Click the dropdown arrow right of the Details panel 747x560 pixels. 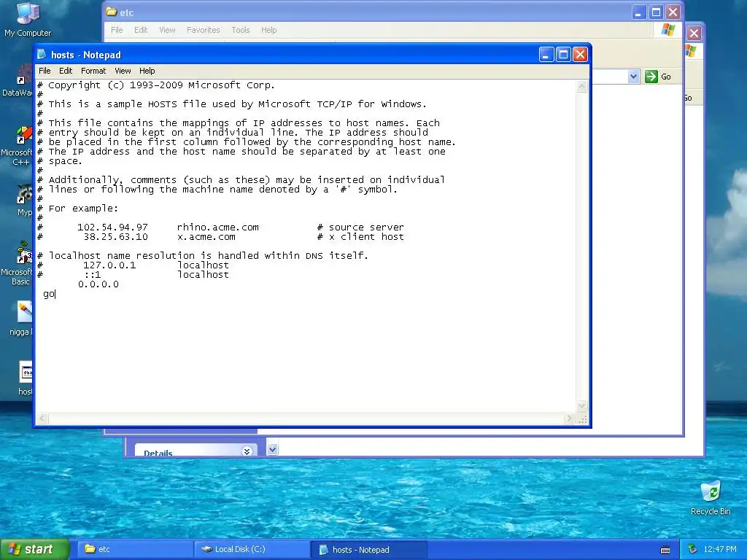pyautogui.click(x=273, y=448)
